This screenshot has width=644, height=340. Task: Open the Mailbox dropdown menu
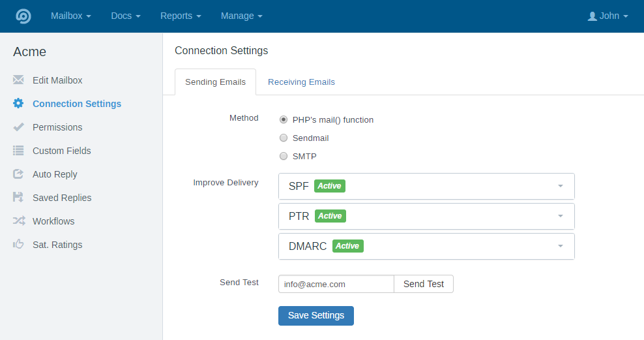click(x=70, y=16)
